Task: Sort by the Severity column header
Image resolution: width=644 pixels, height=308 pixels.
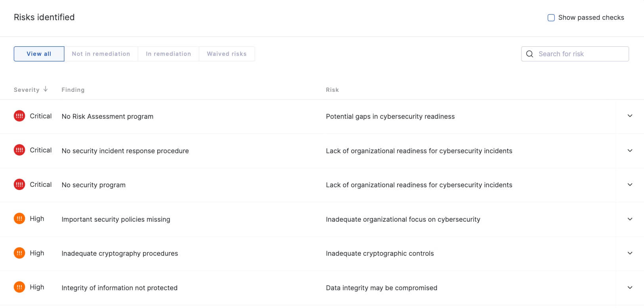Action: 27,90
